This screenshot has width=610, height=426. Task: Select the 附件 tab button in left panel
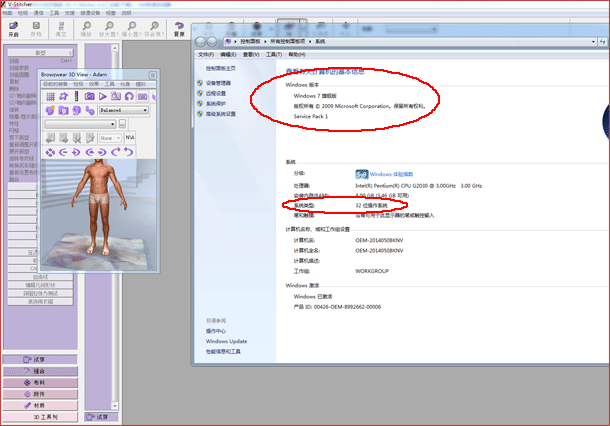40,394
